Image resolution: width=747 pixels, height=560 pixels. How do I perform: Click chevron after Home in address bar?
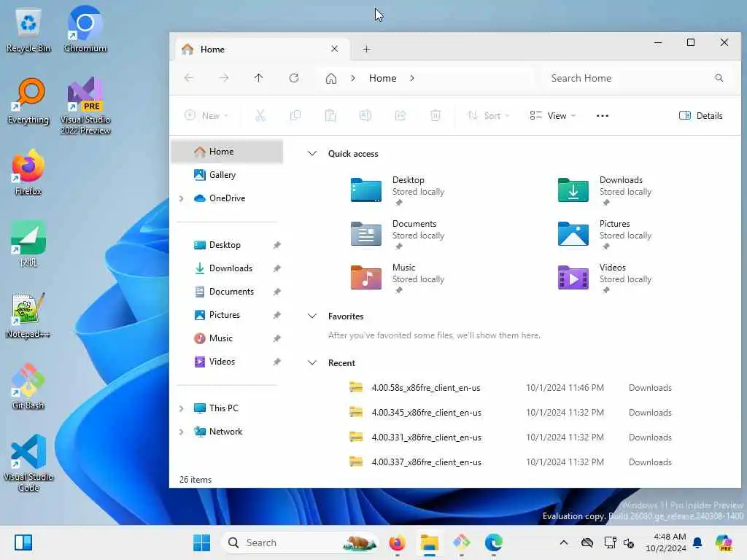tap(412, 78)
